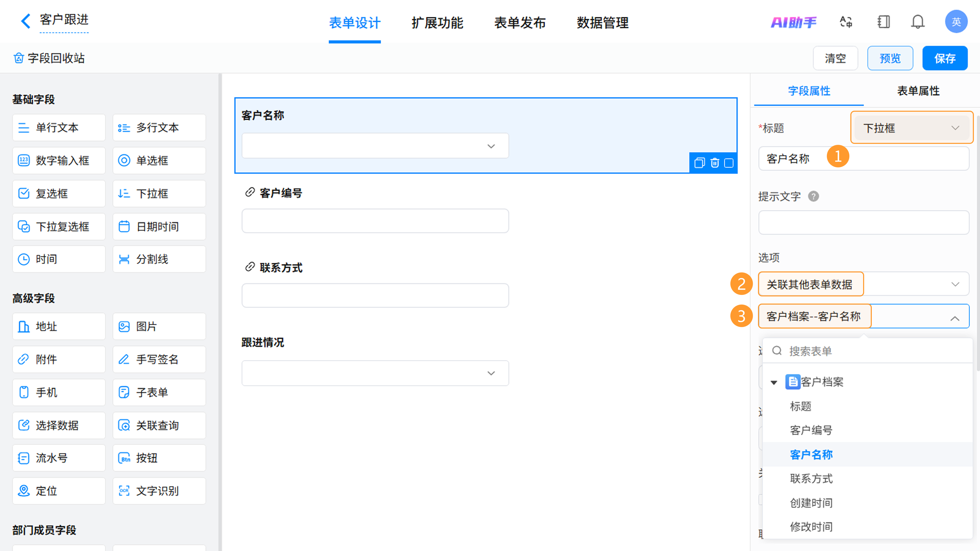Click the 预览 button
The height and width of the screenshot is (551, 980).
point(890,59)
